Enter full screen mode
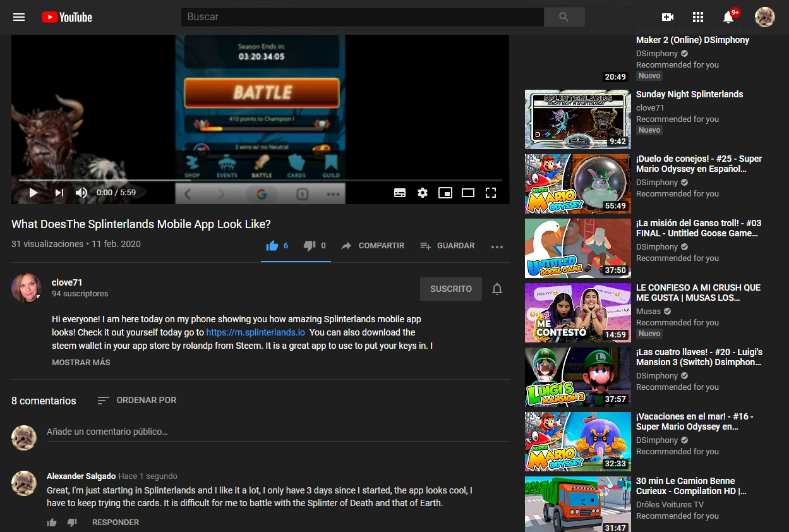The width and height of the screenshot is (789, 532). pyautogui.click(x=491, y=193)
